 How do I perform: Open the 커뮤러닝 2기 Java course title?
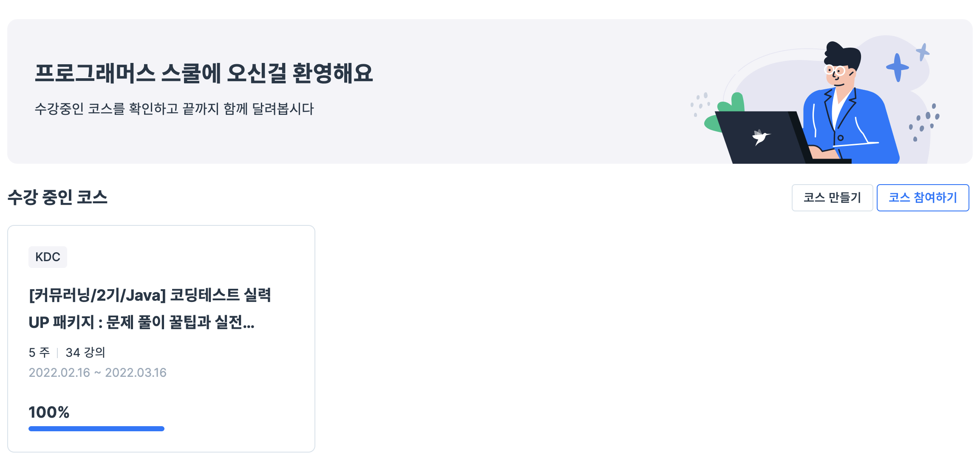pos(150,308)
